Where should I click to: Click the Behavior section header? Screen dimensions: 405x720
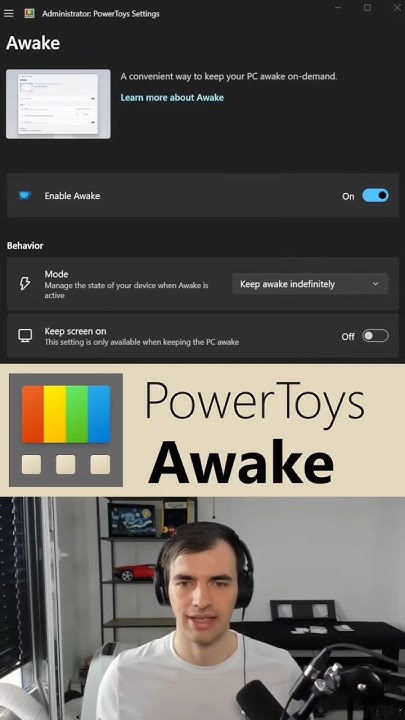pos(25,246)
